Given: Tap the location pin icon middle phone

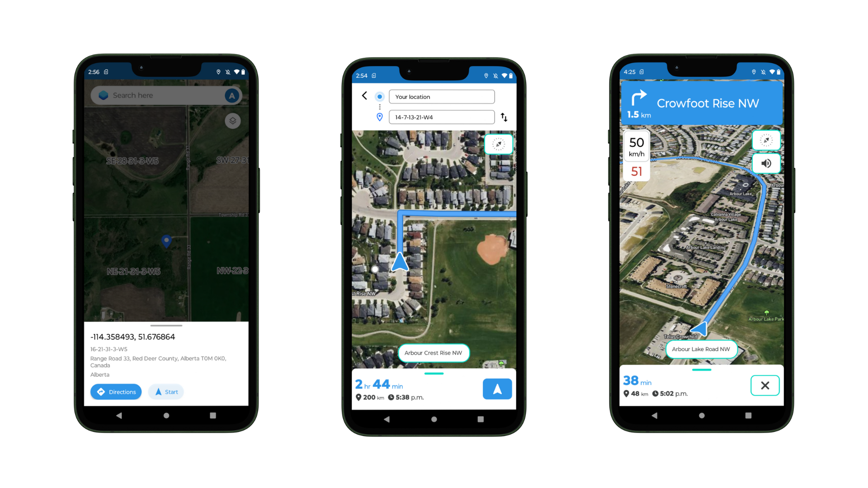Looking at the screenshot, I should 379,117.
